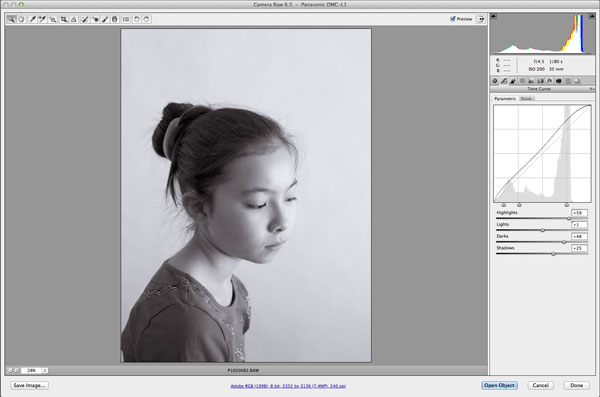This screenshot has width=600, height=397.
Task: Select the Adjustment Brush tool
Action: pos(105,19)
